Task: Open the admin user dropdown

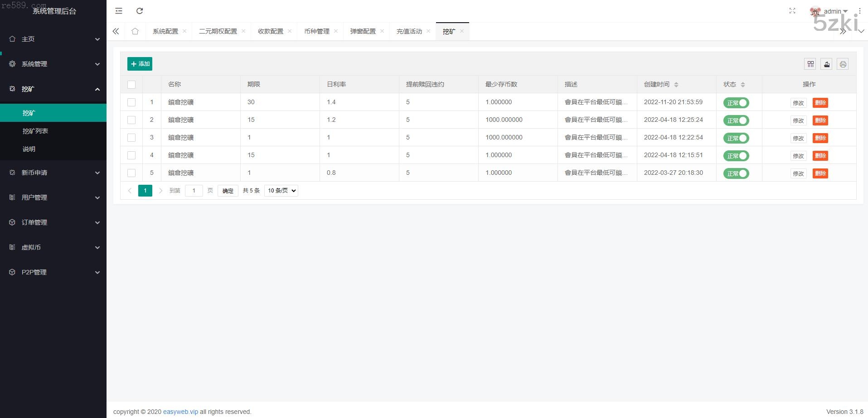Action: tap(834, 11)
